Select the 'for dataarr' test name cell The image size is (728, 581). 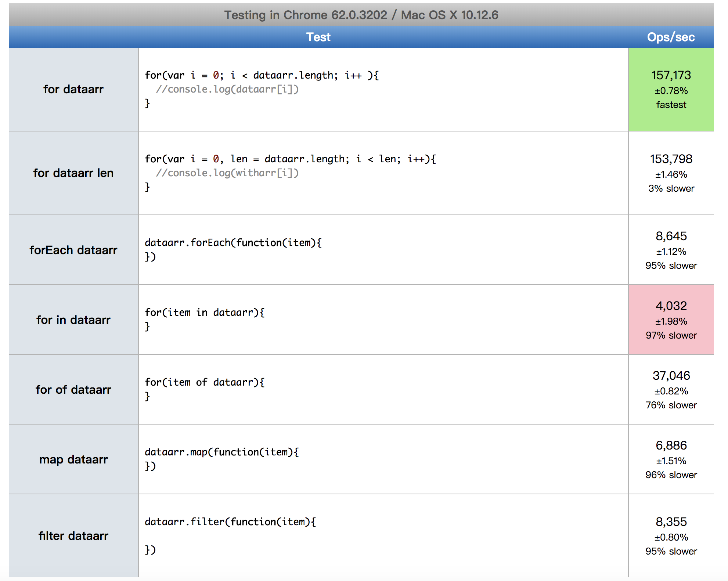tap(73, 89)
